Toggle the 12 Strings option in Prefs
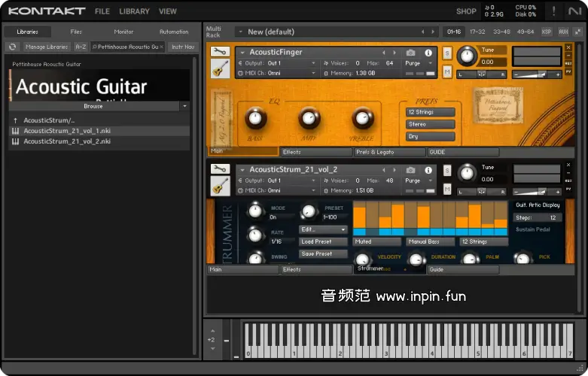The height and width of the screenshot is (376, 588). point(431,112)
